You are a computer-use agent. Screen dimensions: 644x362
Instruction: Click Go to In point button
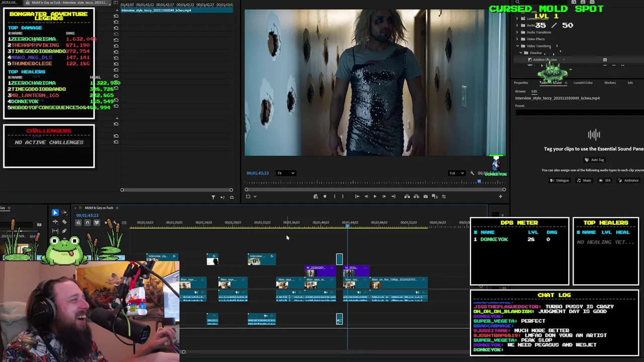tap(357, 197)
